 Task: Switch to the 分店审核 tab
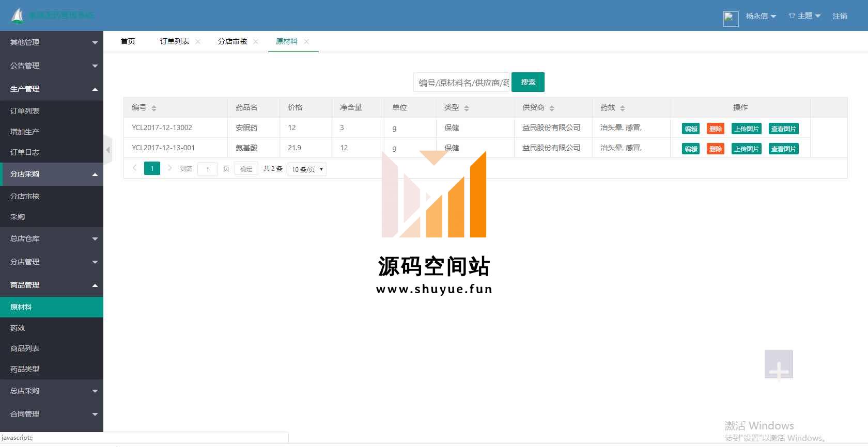tap(232, 41)
